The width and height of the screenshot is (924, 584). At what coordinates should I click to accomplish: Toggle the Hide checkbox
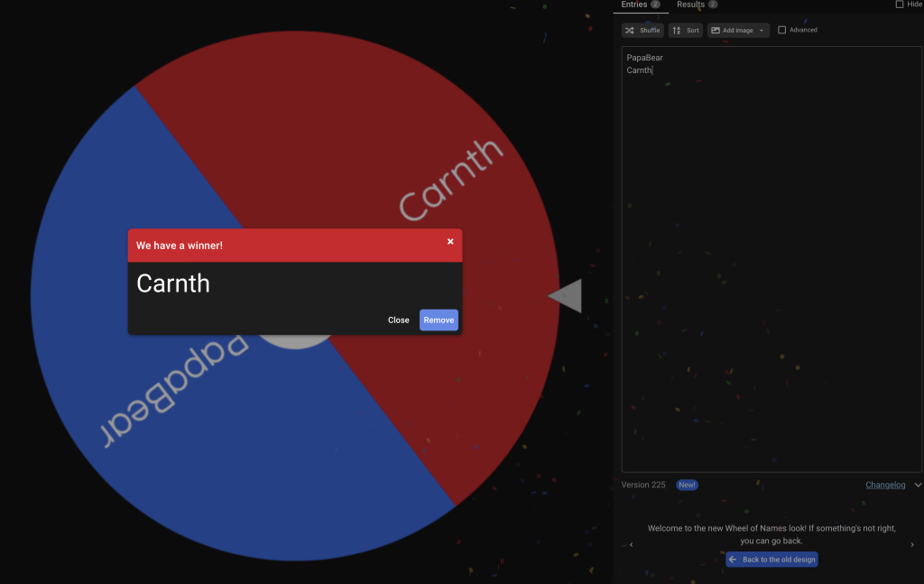pyautogui.click(x=900, y=5)
